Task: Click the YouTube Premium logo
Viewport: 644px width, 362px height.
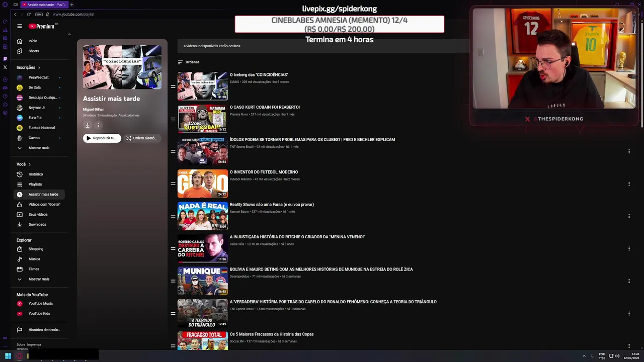Action: point(42,26)
